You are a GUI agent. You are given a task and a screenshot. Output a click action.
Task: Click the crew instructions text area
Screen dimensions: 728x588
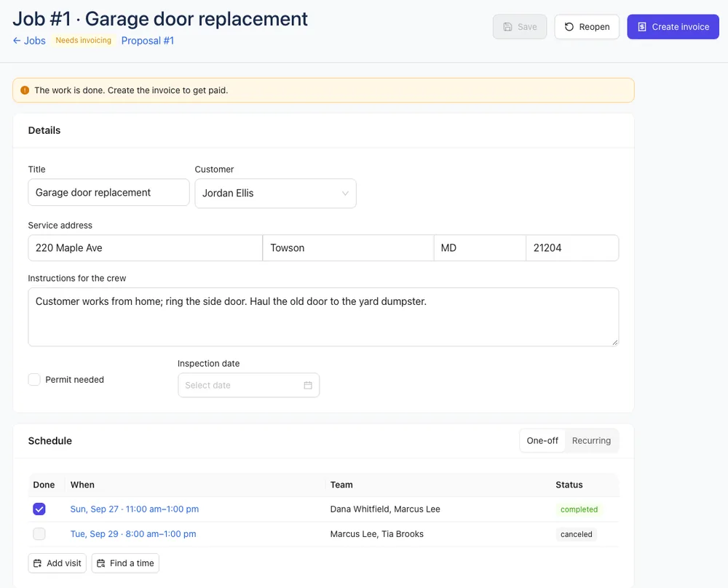[323, 317]
